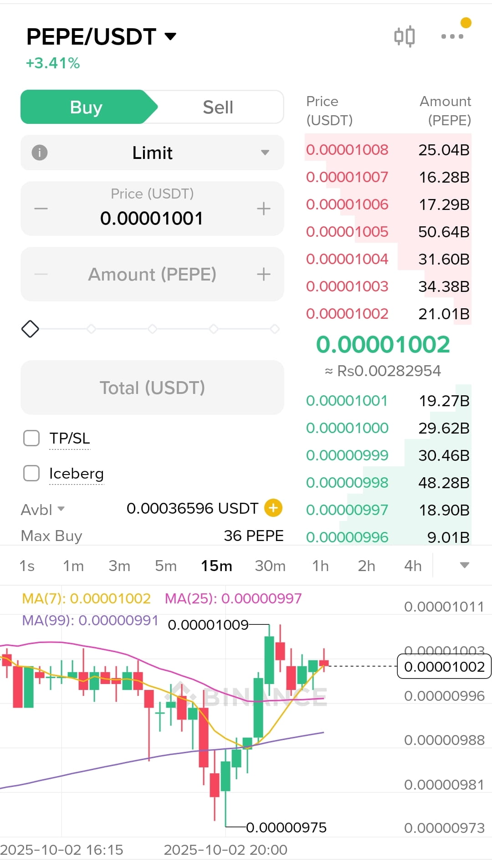The width and height of the screenshot is (492, 868).
Task: Open the candlestick chart view icon
Action: (x=405, y=36)
